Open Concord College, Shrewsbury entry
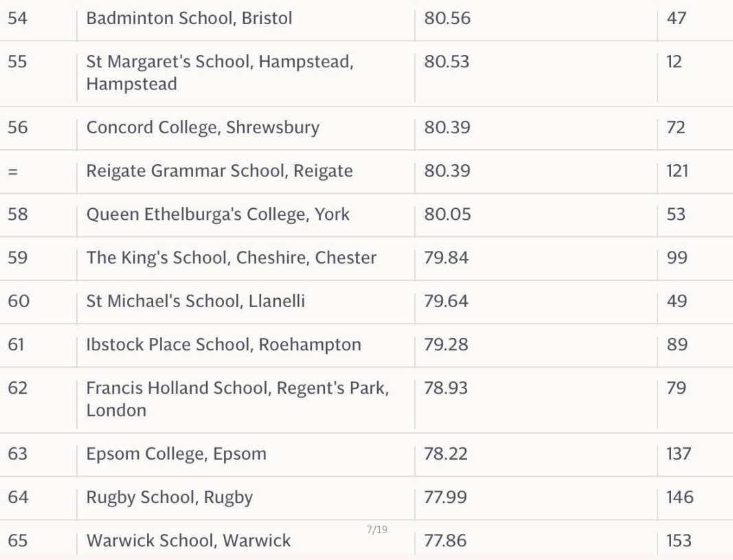 coord(203,128)
